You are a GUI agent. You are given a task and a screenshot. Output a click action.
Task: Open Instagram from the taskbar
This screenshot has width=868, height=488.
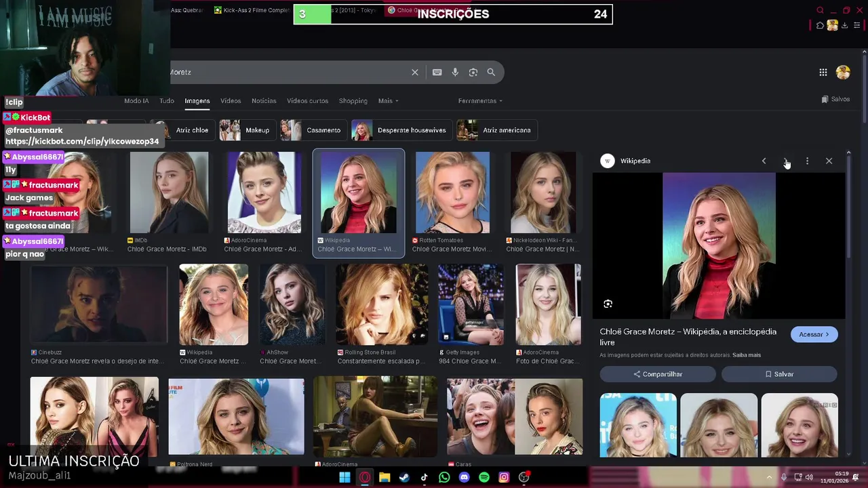(x=504, y=477)
